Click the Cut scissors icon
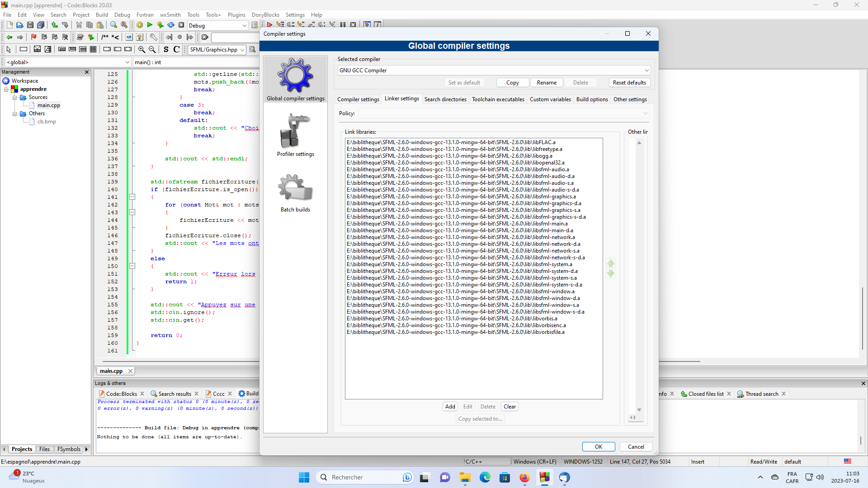Screen dimensions: 868x488 (x=79, y=25)
